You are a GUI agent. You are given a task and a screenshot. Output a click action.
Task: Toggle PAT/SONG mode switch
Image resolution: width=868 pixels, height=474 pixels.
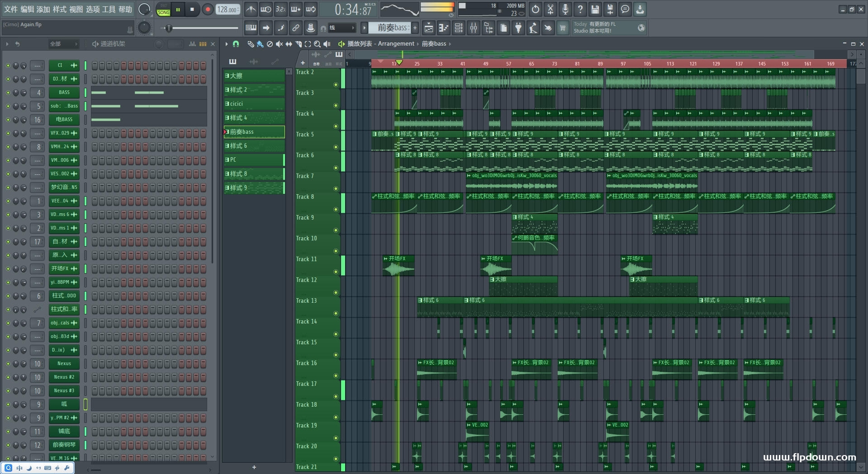pos(163,9)
